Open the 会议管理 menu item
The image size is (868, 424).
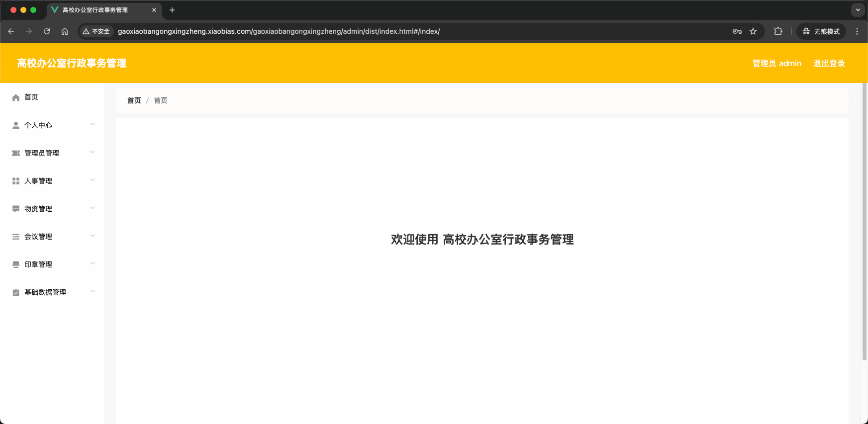(x=52, y=237)
